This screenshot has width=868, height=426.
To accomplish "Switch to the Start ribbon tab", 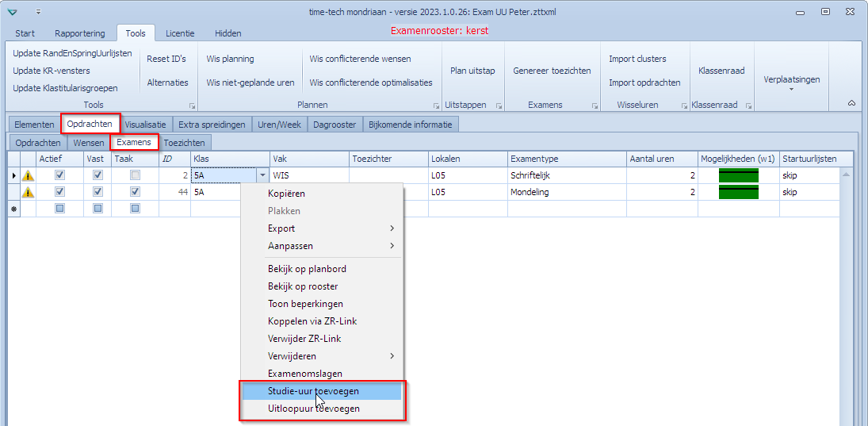I will (x=25, y=33).
